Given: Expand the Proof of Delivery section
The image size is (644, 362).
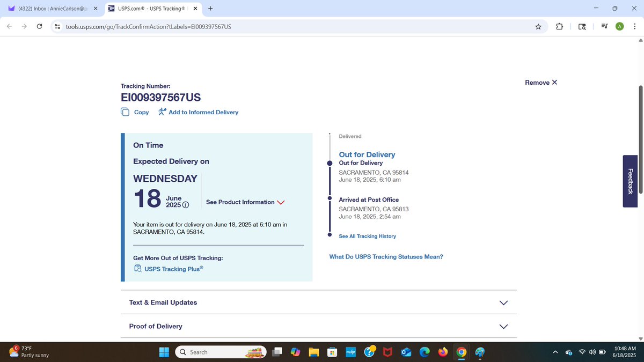Looking at the screenshot, I should tap(319, 326).
